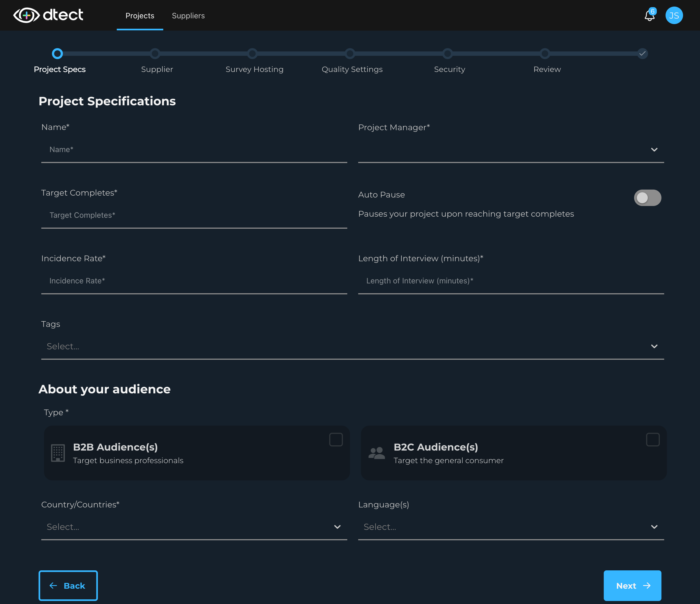Jump to the Review step
Viewport: 700px width, 604px height.
(545, 53)
